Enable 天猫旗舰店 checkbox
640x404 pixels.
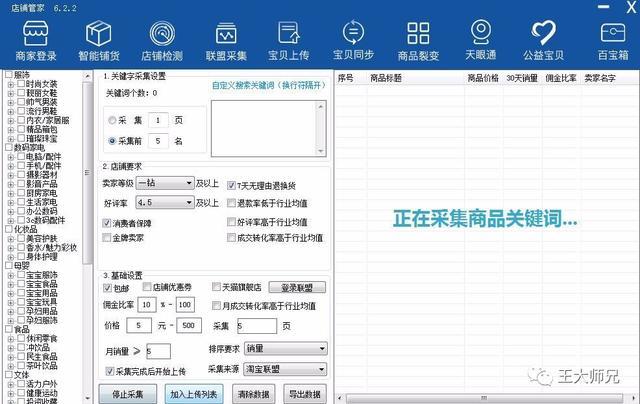216,287
